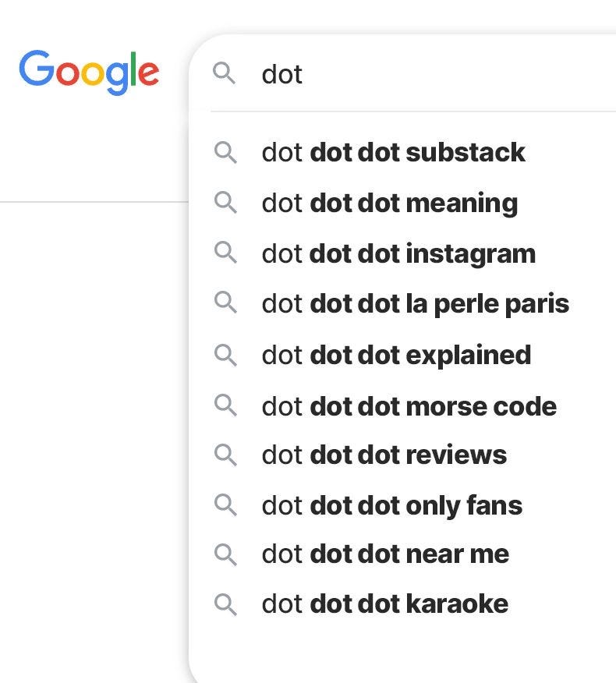The width and height of the screenshot is (616, 683).
Task: Open 'dot dot dot reviews' suggestion
Action: click(x=384, y=455)
